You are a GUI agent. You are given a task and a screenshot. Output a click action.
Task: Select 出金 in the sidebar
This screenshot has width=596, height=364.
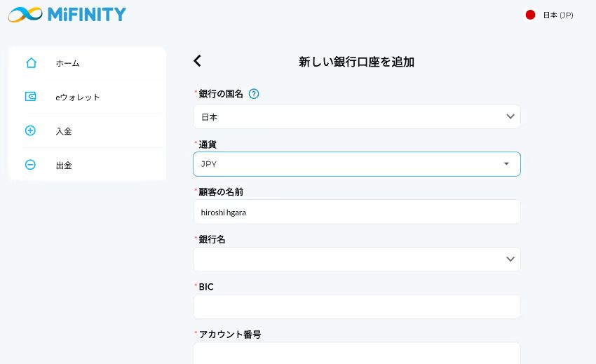[64, 165]
